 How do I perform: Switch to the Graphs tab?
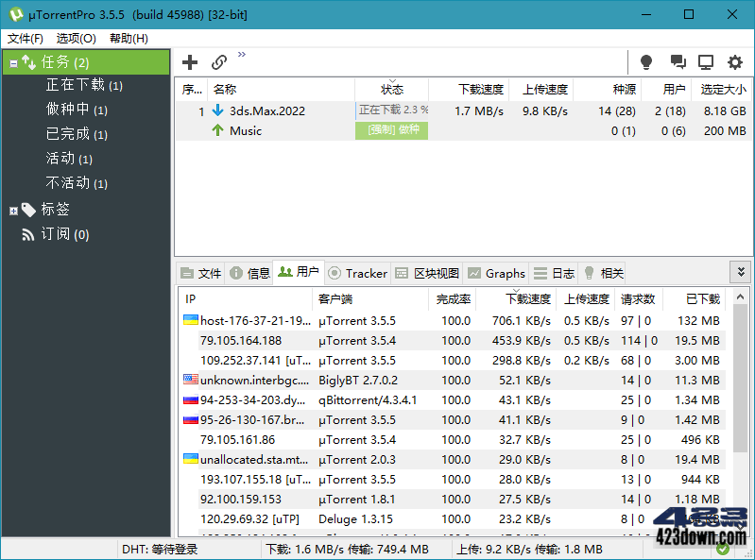[496, 273]
